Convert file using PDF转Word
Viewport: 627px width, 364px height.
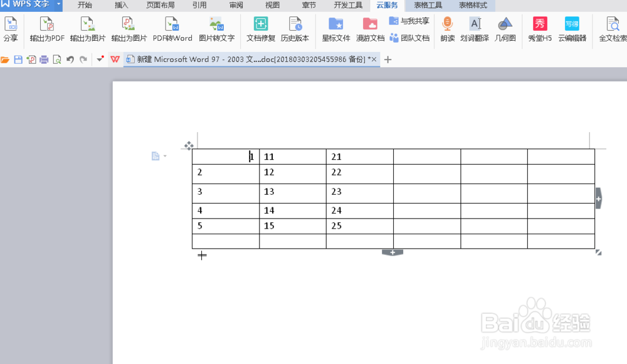(172, 29)
